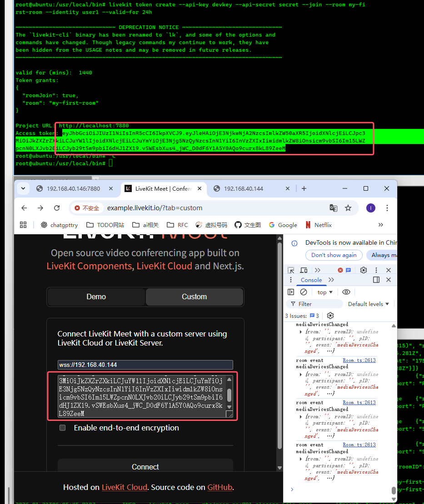Open the page translate icon

(333, 208)
